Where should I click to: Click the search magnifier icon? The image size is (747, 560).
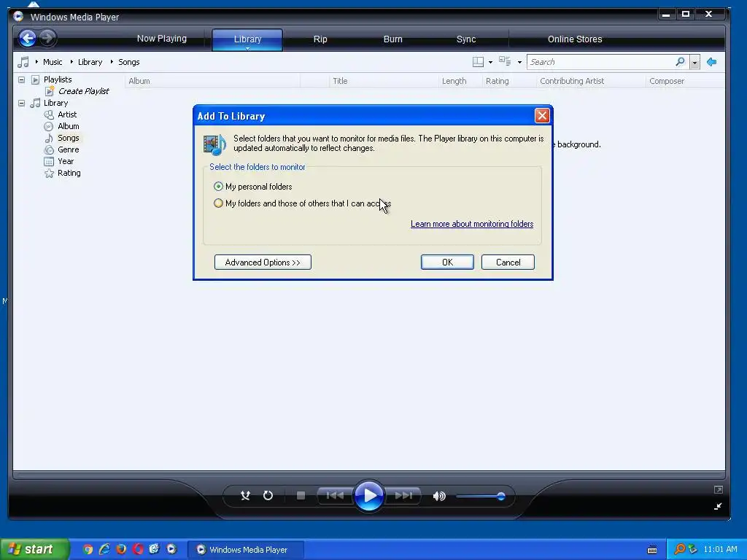click(681, 62)
